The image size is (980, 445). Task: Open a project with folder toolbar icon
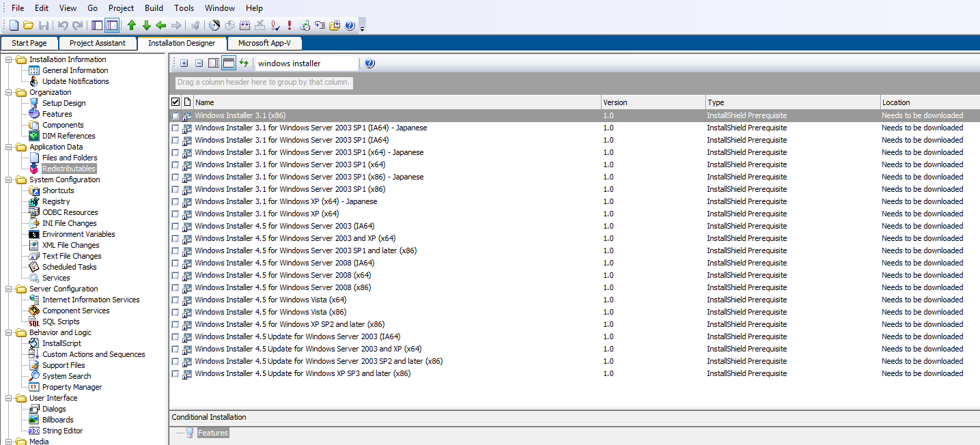(x=28, y=25)
